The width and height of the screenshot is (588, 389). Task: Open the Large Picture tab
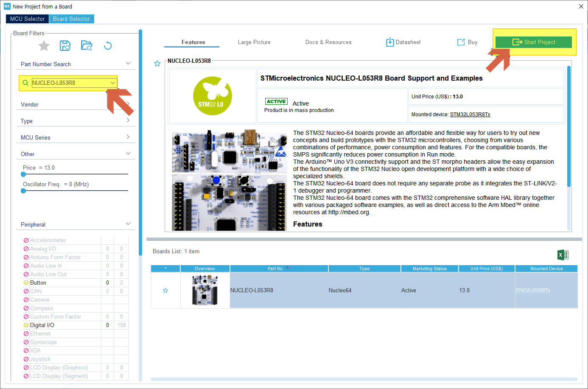[x=254, y=42]
